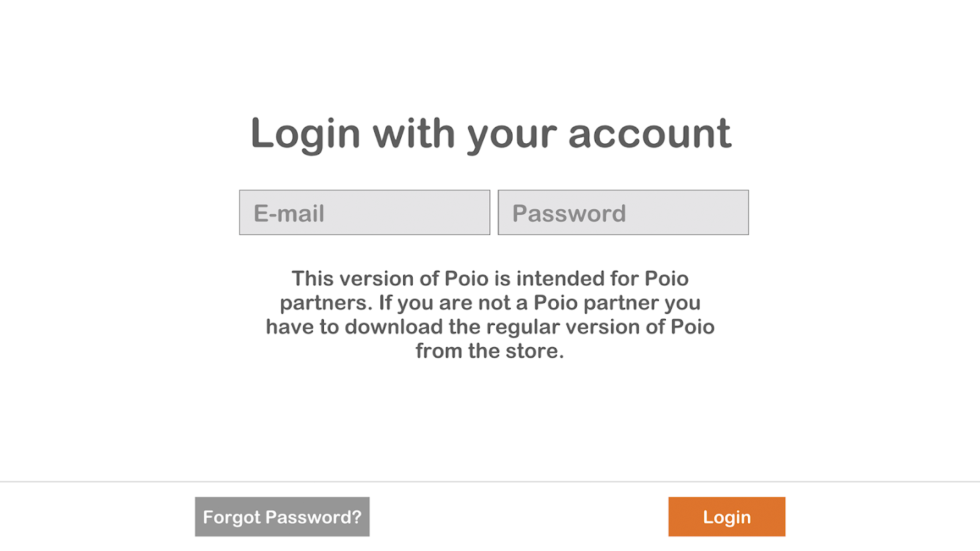980x551 pixels.
Task: Tap the Login label on orange button
Action: (726, 517)
